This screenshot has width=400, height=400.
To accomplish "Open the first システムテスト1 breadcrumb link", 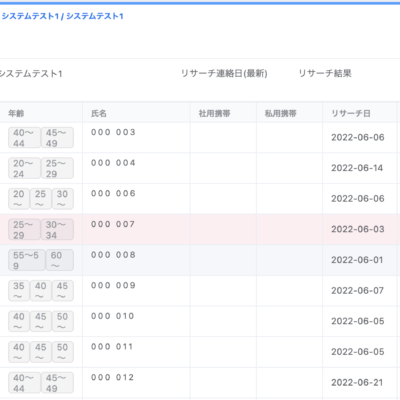I will 30,16.
